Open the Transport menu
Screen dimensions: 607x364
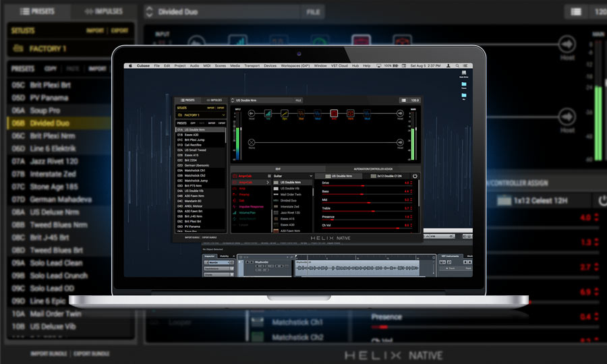pos(252,66)
